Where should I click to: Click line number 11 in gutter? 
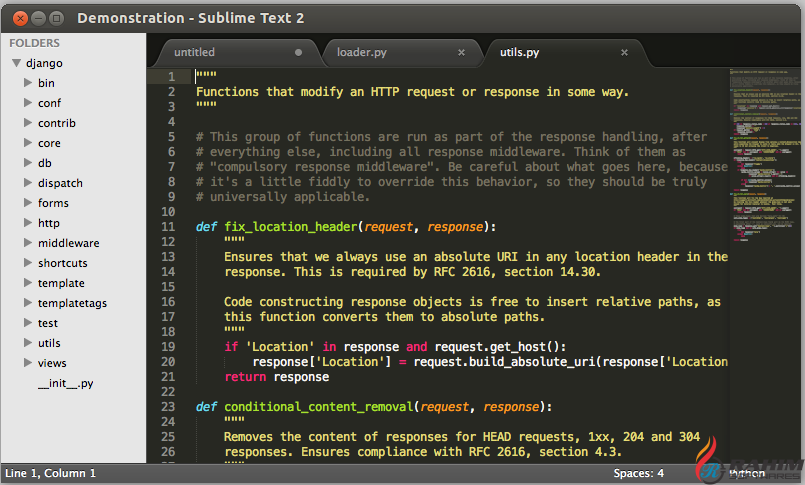pyautogui.click(x=170, y=227)
